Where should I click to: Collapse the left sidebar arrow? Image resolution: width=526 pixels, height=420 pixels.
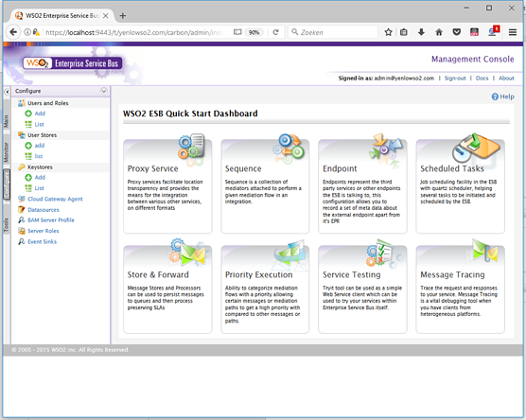click(7, 92)
